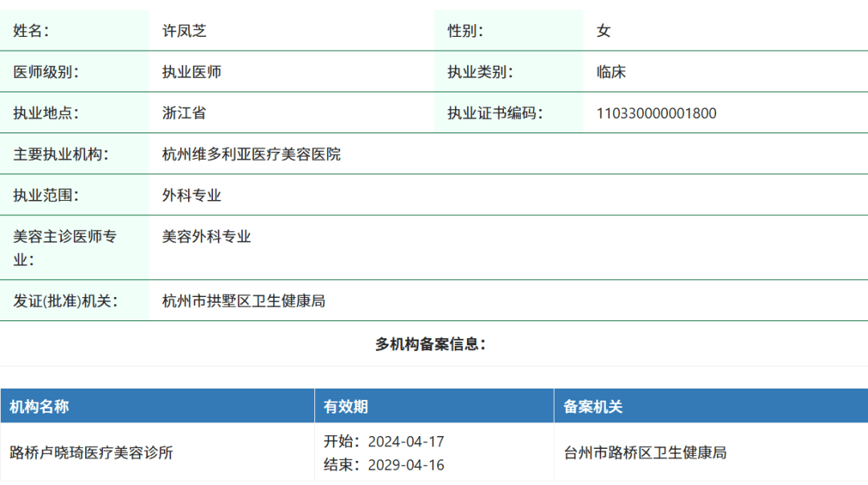Select filing authority 台州市路桥区卫生健康局
The image size is (868, 485).
click(x=645, y=453)
